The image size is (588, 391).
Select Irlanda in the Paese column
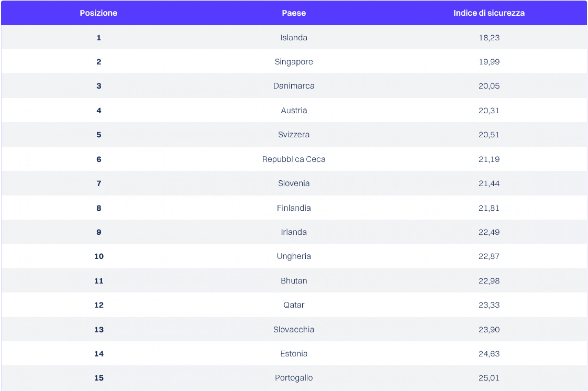click(x=294, y=232)
